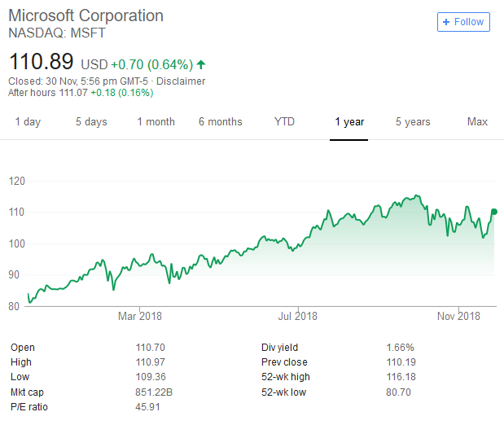Click the Mkt cap value 851.22B

coord(154,392)
